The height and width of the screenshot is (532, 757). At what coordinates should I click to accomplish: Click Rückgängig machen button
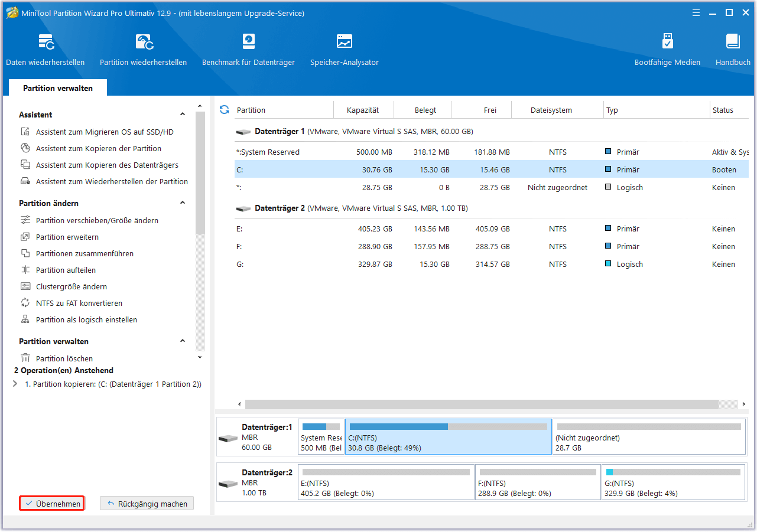tap(147, 504)
